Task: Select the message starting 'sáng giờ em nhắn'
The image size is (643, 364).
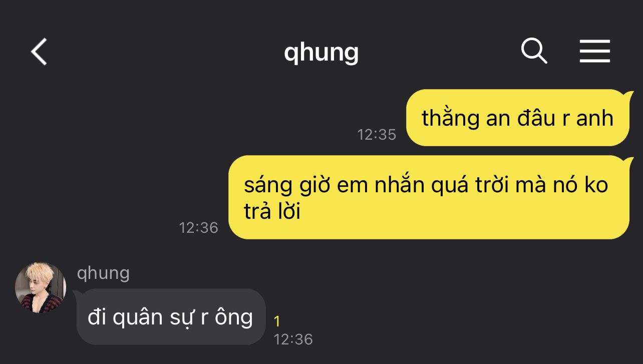Action: 429,197
